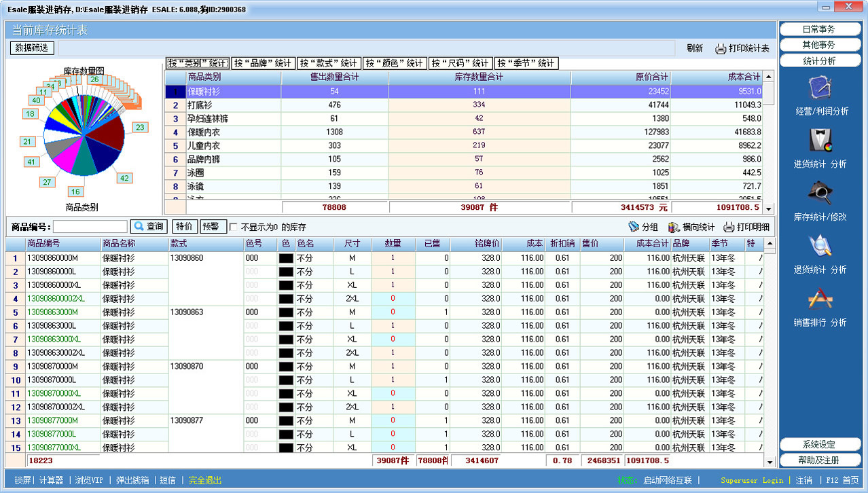Open the 进货统计 分析 icon
The height and width of the screenshot is (493, 868).
pyautogui.click(x=820, y=141)
